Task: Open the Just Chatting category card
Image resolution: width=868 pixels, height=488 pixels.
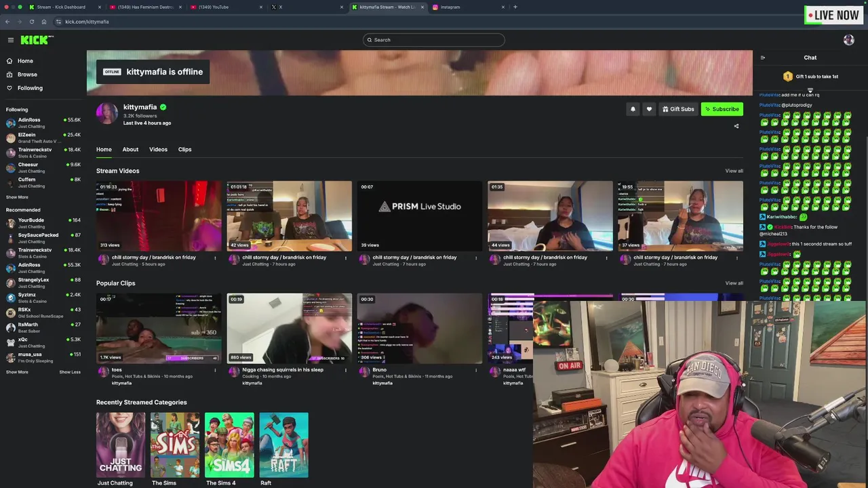Action: coord(121,445)
